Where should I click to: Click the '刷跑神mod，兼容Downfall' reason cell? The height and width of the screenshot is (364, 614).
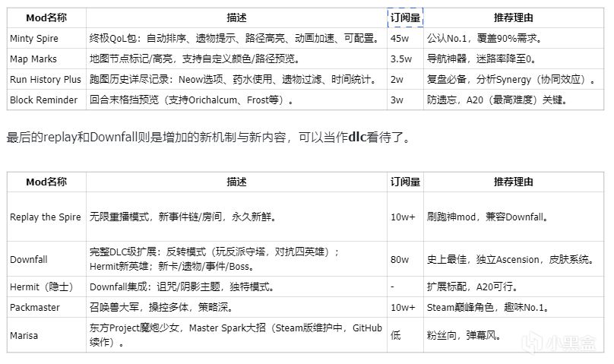click(x=514, y=217)
